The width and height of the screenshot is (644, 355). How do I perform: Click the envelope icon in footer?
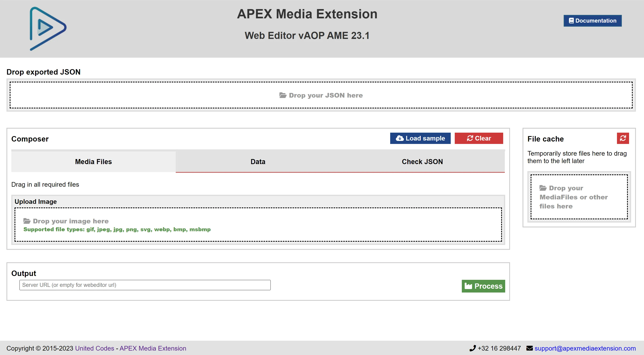[529, 348]
